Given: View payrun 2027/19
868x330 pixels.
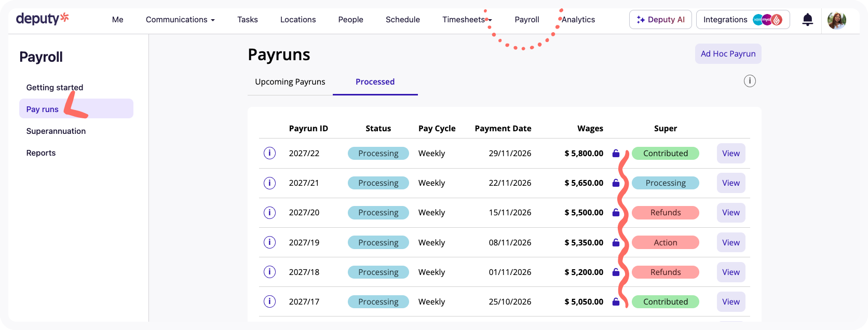Looking at the screenshot, I should (731, 243).
